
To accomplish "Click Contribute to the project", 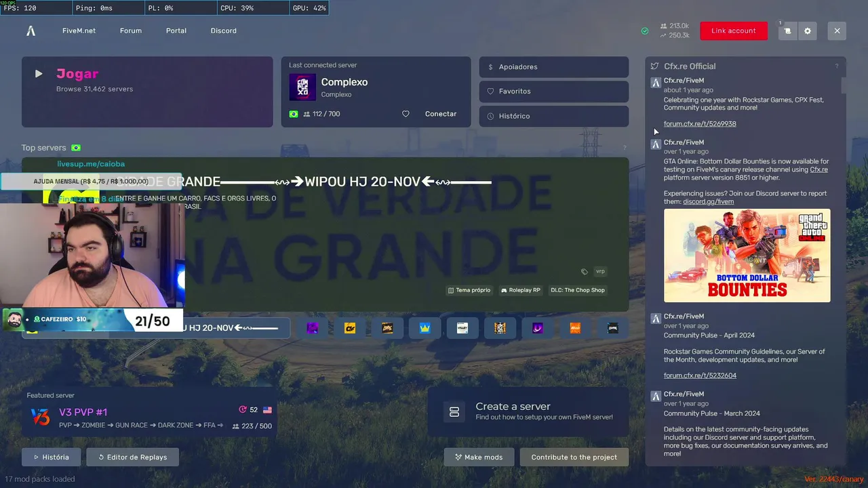I will (x=574, y=457).
